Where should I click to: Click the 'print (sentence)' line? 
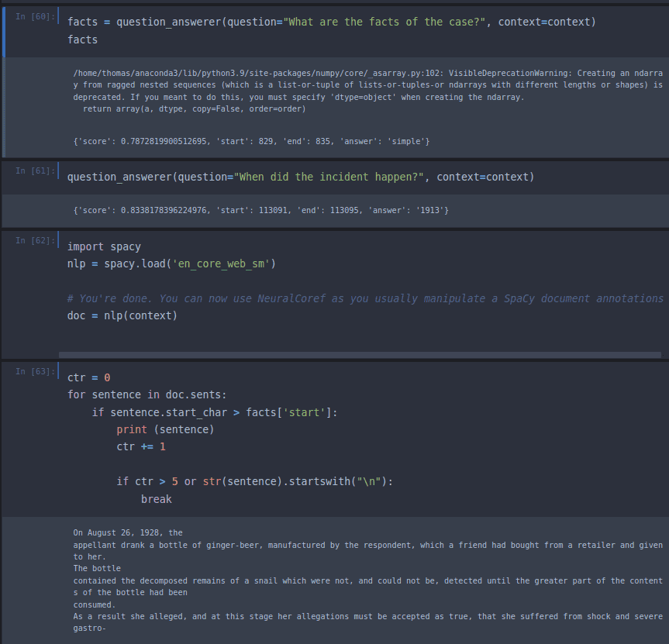pyautogui.click(x=165, y=429)
